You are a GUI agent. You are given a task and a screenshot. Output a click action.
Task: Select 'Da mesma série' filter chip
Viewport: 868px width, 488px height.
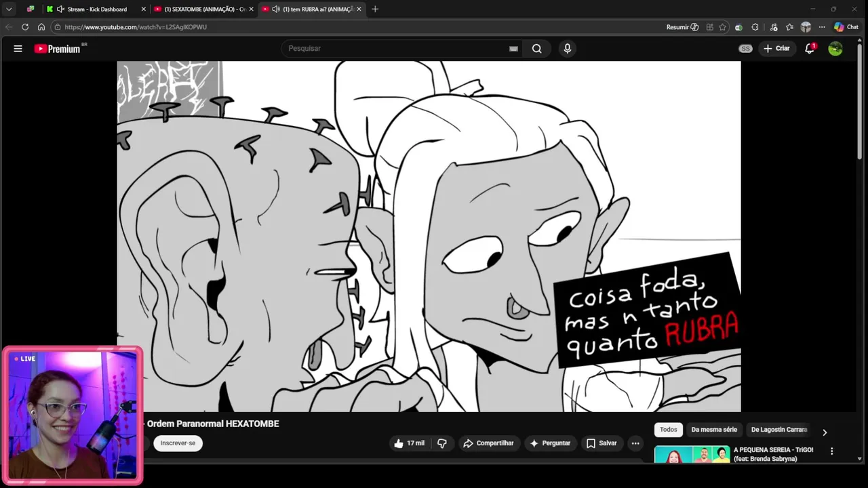[x=714, y=430]
